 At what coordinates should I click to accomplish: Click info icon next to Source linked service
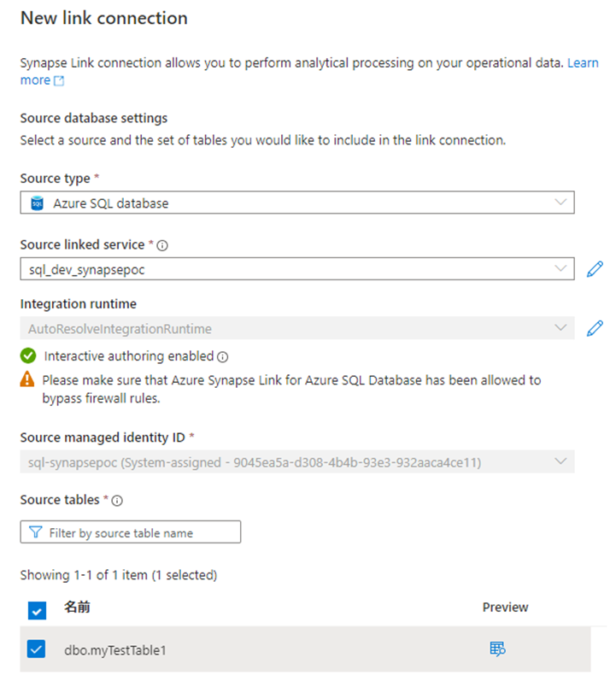coord(162,245)
